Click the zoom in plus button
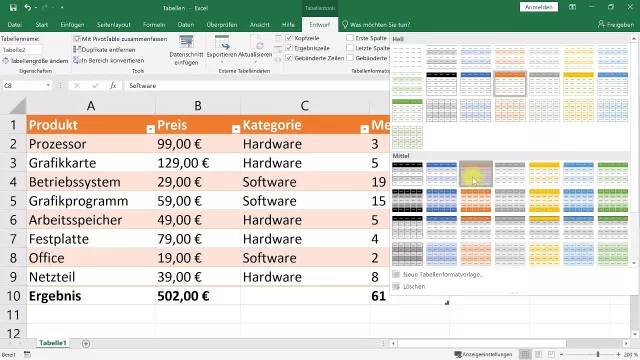640x360 pixels. [x=618, y=354]
